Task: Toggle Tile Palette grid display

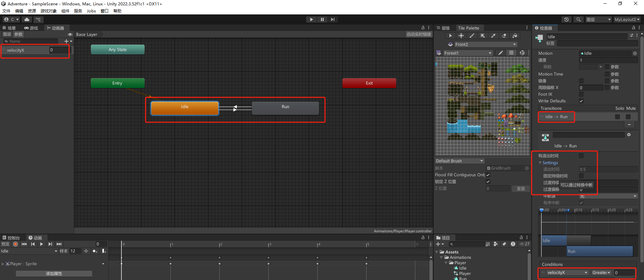Action: tap(511, 53)
